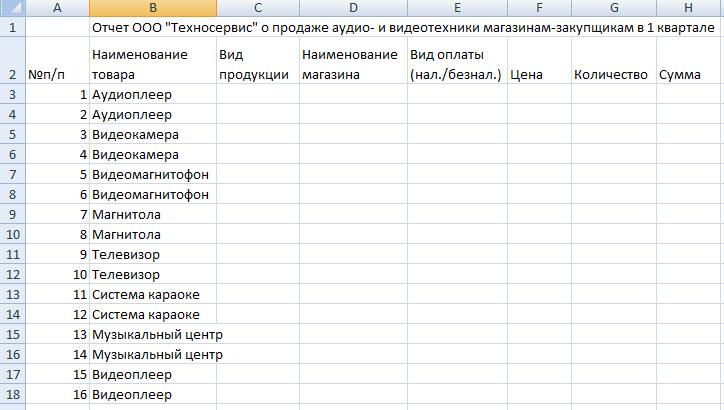The height and width of the screenshot is (410, 724).
Task: Click the 'Наименование магазина' header cell
Action: (353, 60)
